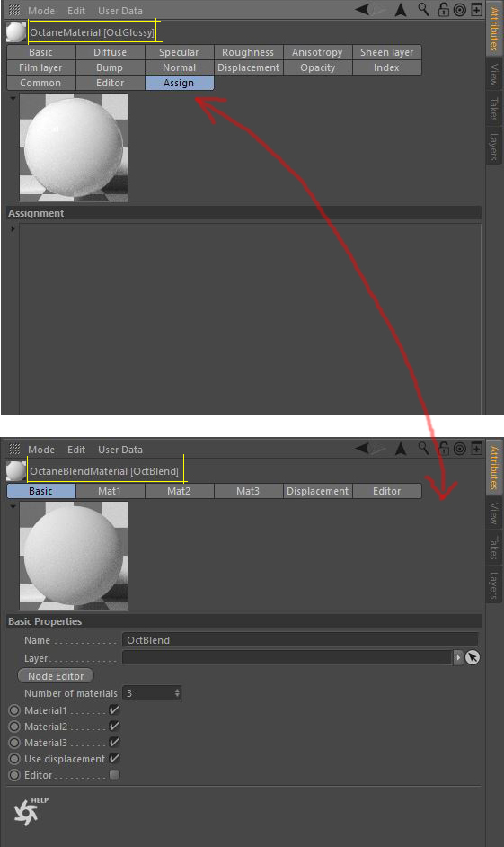Click target mode icon in OctBlend panel
This screenshot has width=504, height=847.
pos(460,449)
